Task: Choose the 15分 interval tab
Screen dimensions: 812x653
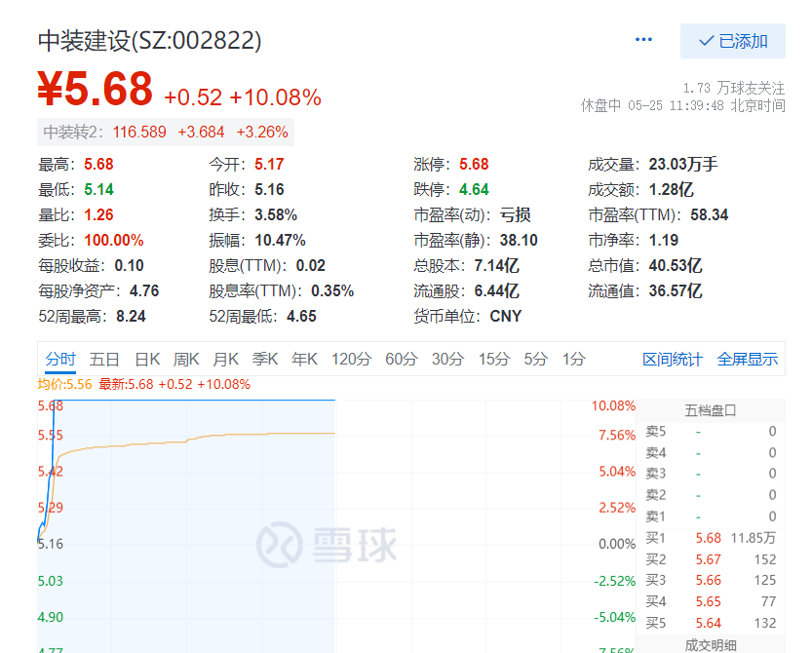Action: click(x=494, y=359)
